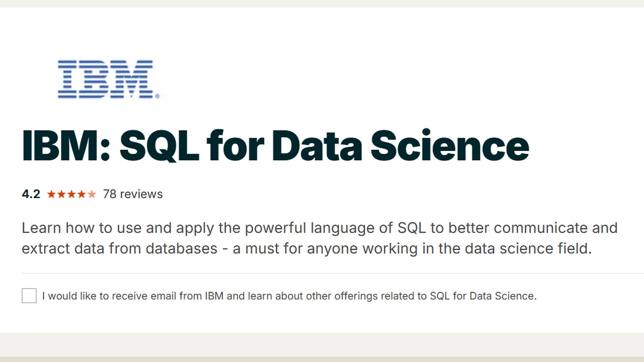Image resolution: width=644 pixels, height=362 pixels.
Task: Click the registered trademark symbol beside logo
Action: (157, 96)
